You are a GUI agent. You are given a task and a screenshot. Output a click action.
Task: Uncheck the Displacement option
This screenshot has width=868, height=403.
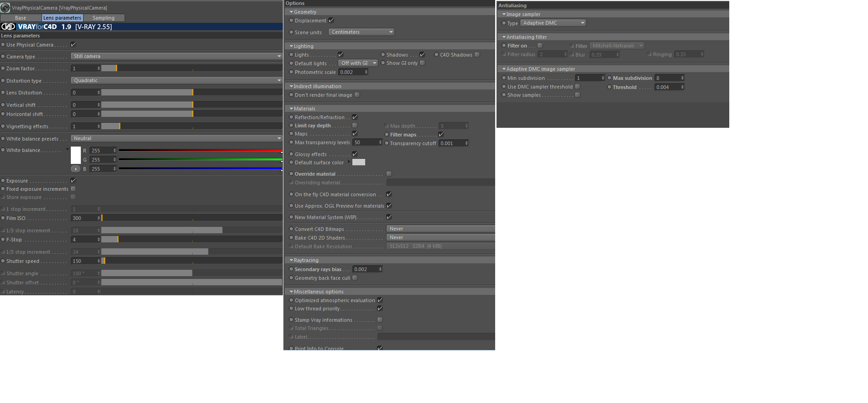[331, 21]
